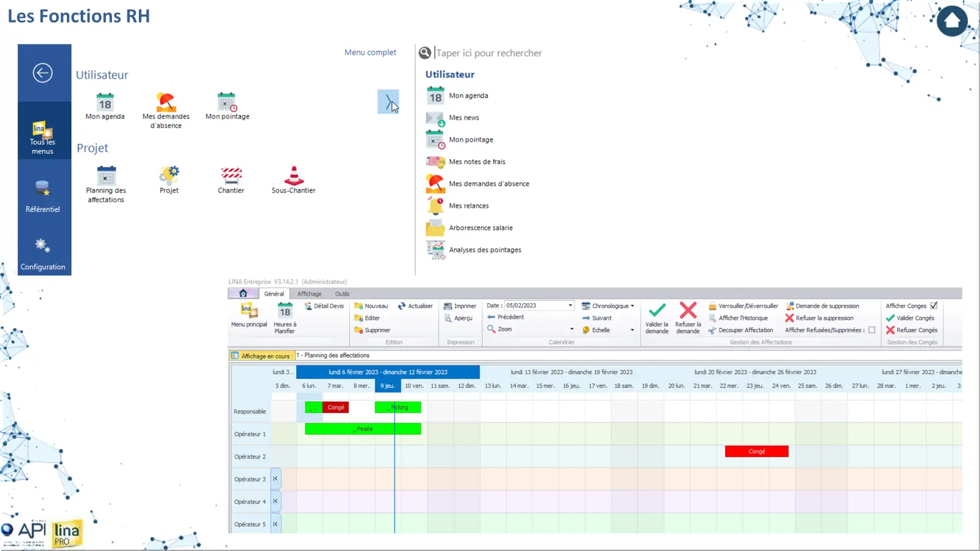The height and width of the screenshot is (551, 980).
Task: Open the Sous-Chantier cone icon
Action: pos(293,176)
